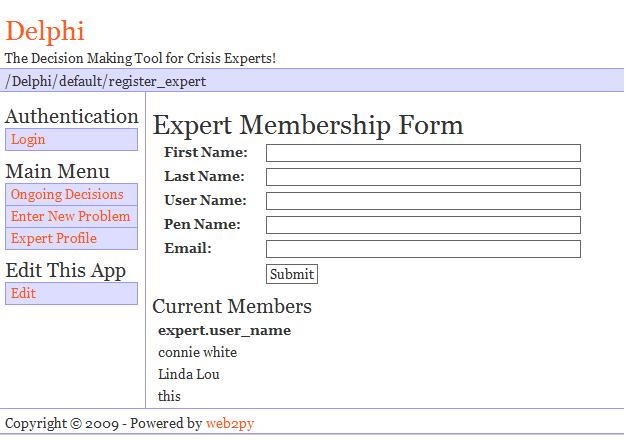Select member connie white in list
626x440 pixels.
click(197, 353)
